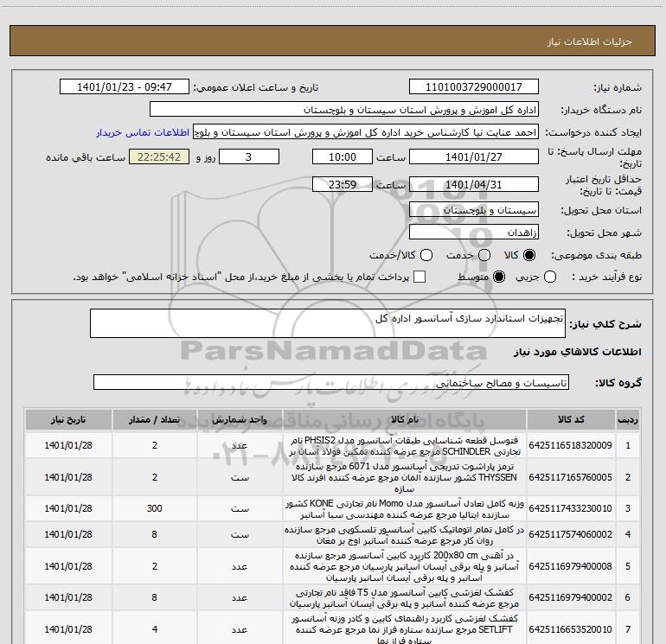The width and height of the screenshot is (666, 644).
Task: Click the goods group field تاسیسات و مصالح ساختمانی
Action: tap(331, 382)
